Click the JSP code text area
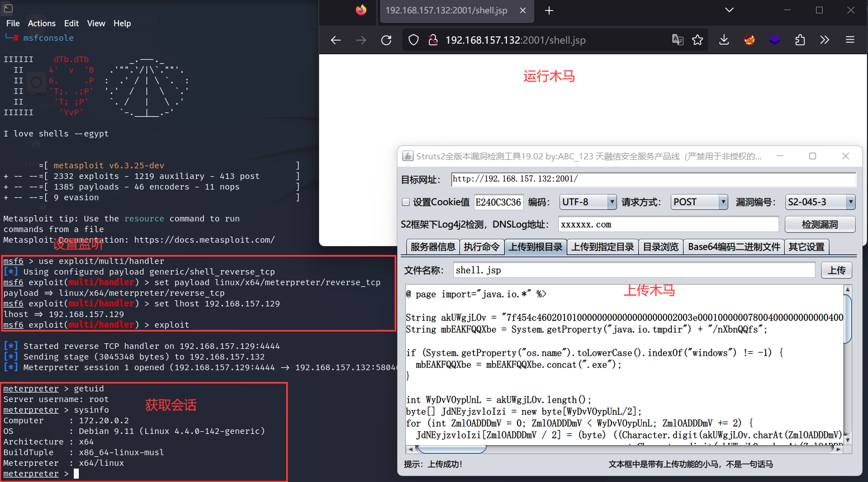This screenshot has height=482, width=868. 624,365
